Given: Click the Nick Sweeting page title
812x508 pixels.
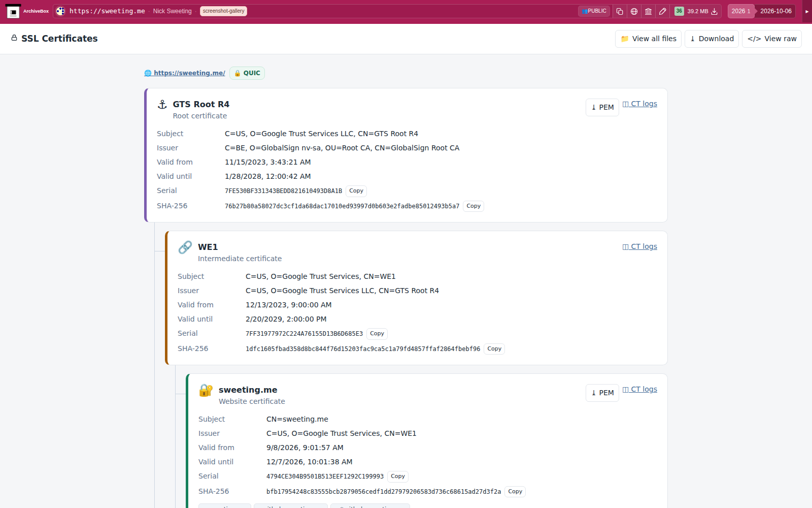Looking at the screenshot, I should coord(173,11).
